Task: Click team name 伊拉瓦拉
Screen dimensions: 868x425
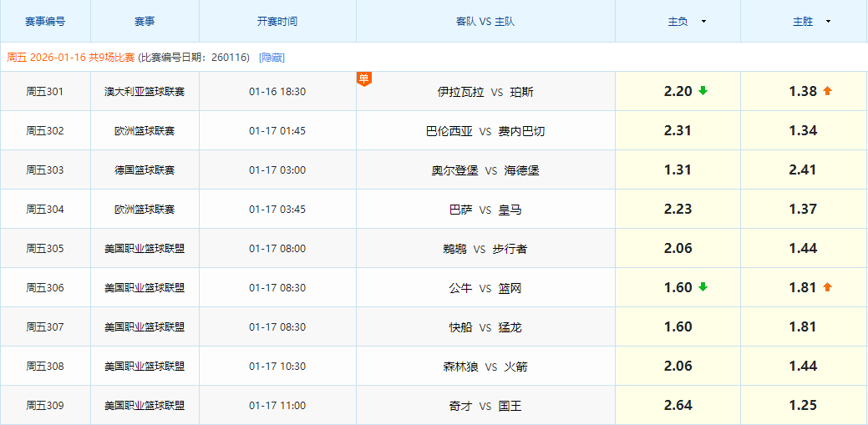Action: (x=460, y=92)
